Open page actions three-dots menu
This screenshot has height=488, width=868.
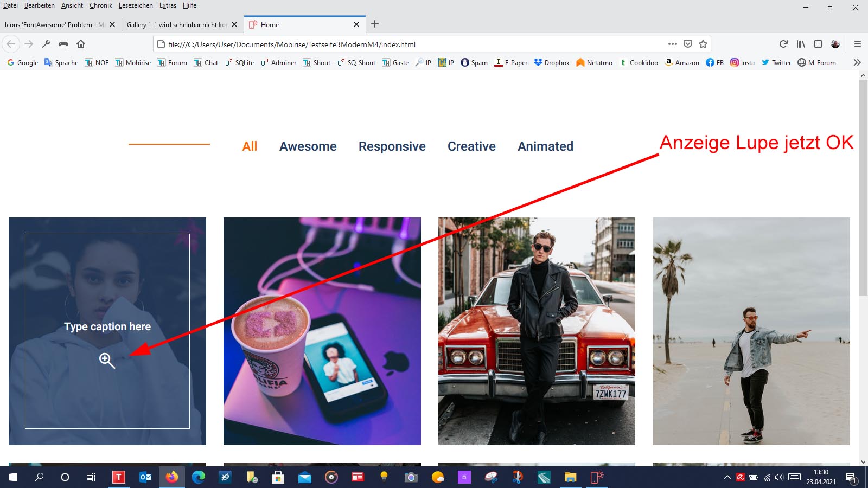(673, 44)
